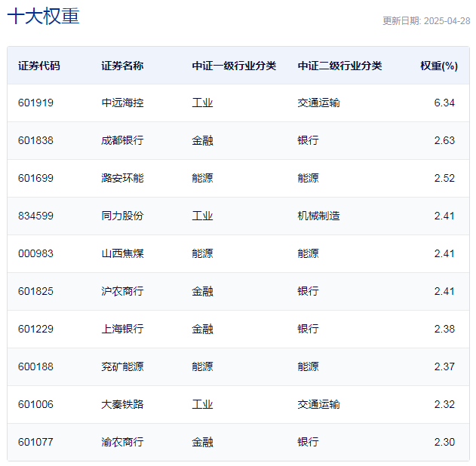Select stock code 601825
The height and width of the screenshot is (466, 476).
(35, 291)
